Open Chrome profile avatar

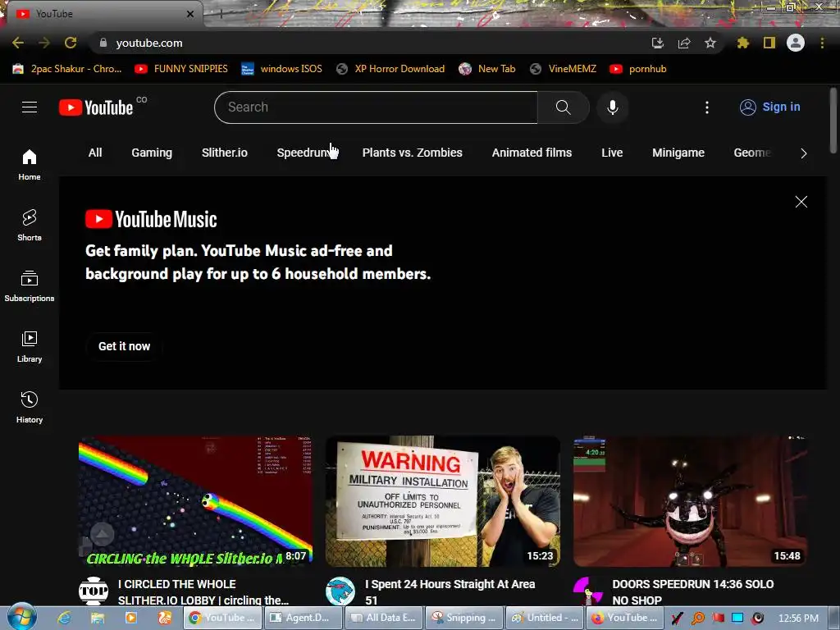[796, 43]
